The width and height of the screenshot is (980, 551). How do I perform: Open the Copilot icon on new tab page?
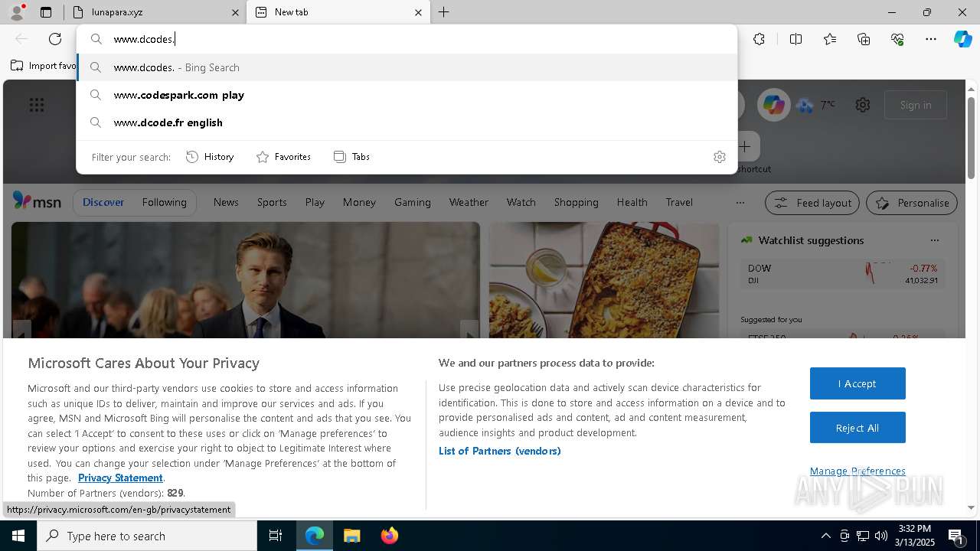[773, 105]
